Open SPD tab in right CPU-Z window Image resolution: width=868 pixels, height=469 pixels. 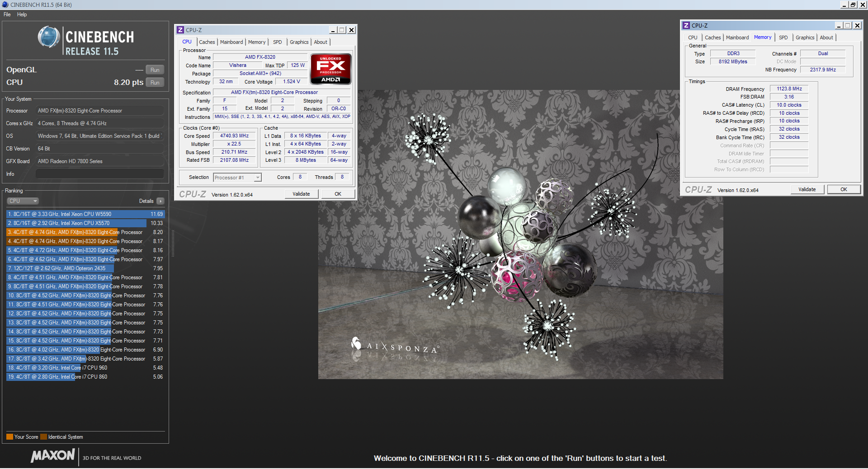(783, 38)
